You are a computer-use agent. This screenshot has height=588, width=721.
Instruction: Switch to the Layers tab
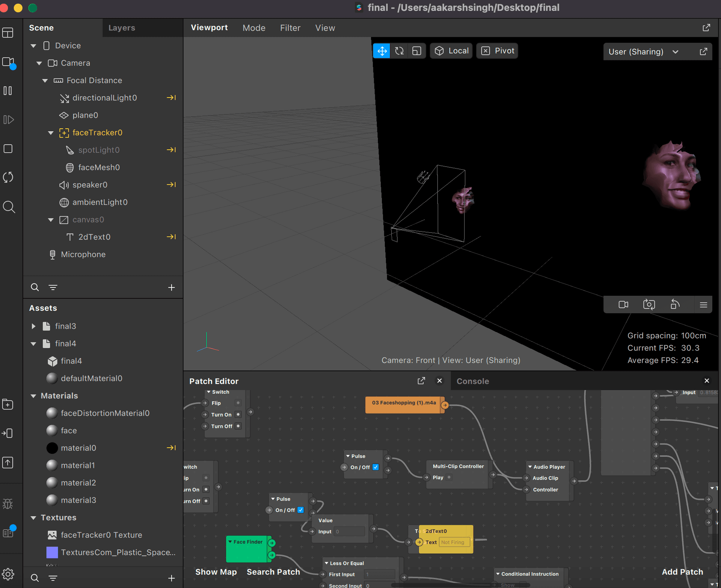(122, 28)
